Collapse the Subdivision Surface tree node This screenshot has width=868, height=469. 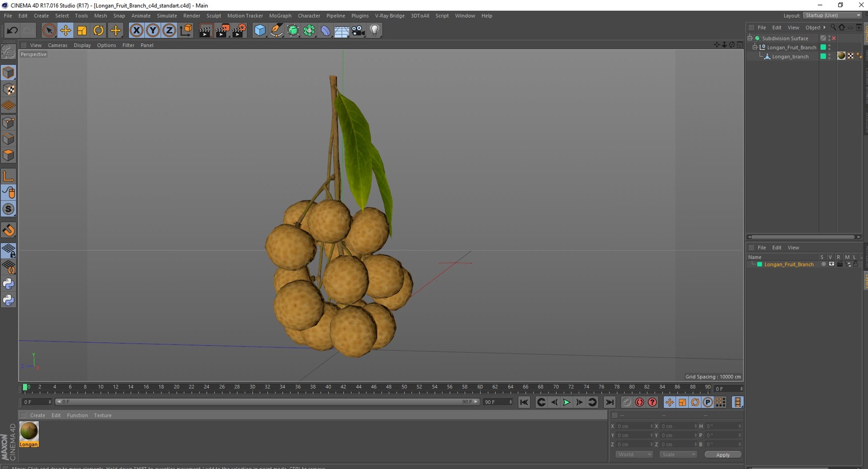[750, 38]
